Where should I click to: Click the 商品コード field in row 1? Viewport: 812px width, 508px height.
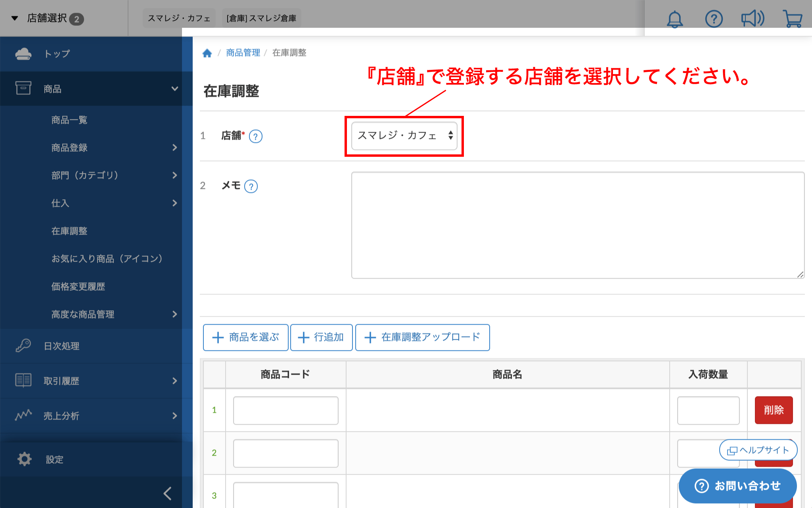pyautogui.click(x=285, y=410)
